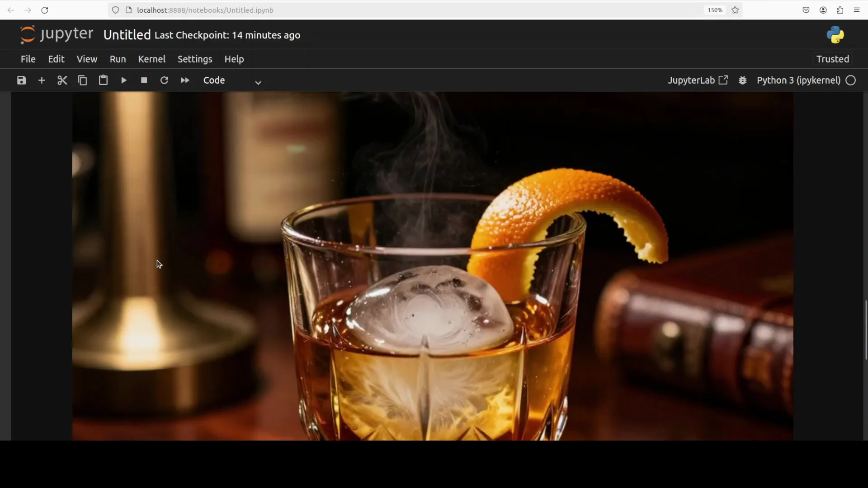Restart the kernel
This screenshot has width=868, height=488.
pos(164,80)
